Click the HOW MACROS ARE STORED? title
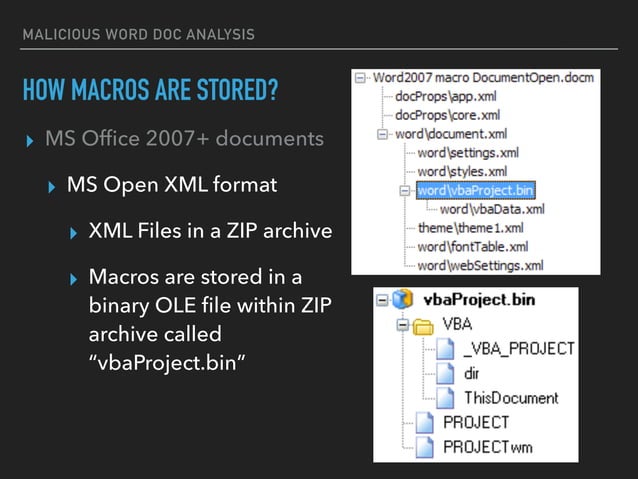Viewport: 638px width, 479px height. [x=151, y=90]
